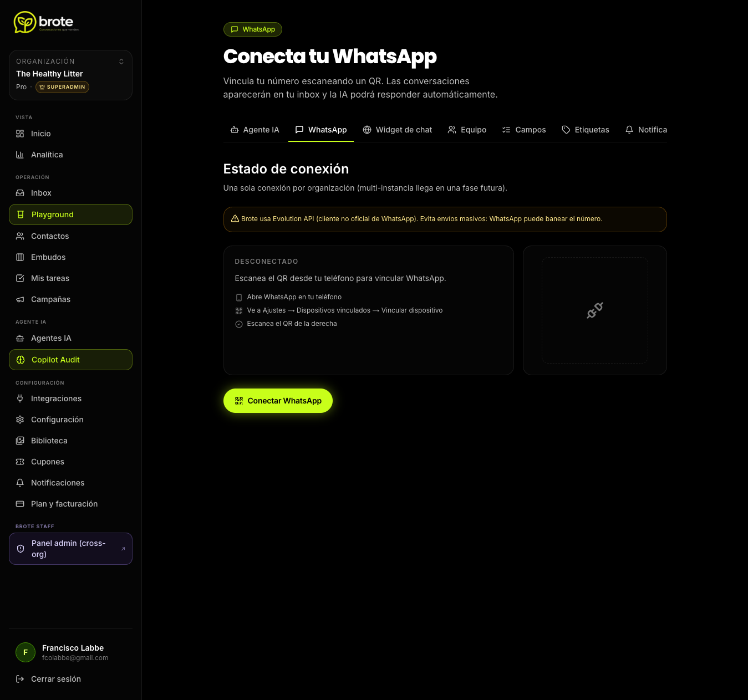Click the Brote logo icon

click(25, 22)
